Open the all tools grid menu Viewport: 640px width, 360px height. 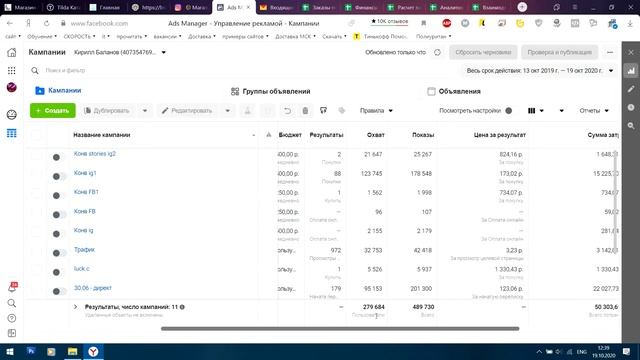[x=12, y=71]
